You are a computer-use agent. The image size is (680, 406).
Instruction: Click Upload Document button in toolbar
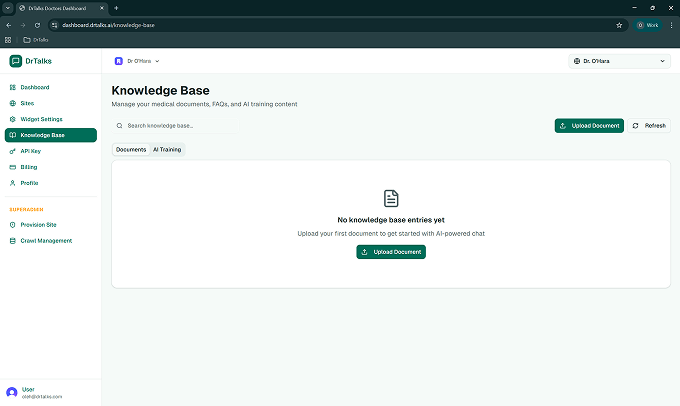coord(589,126)
